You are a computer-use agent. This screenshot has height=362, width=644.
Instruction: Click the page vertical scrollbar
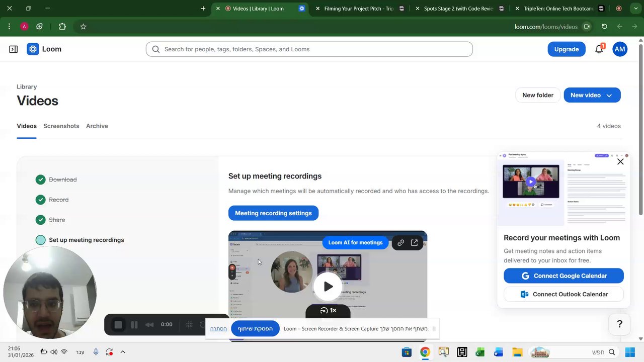[640, 131]
